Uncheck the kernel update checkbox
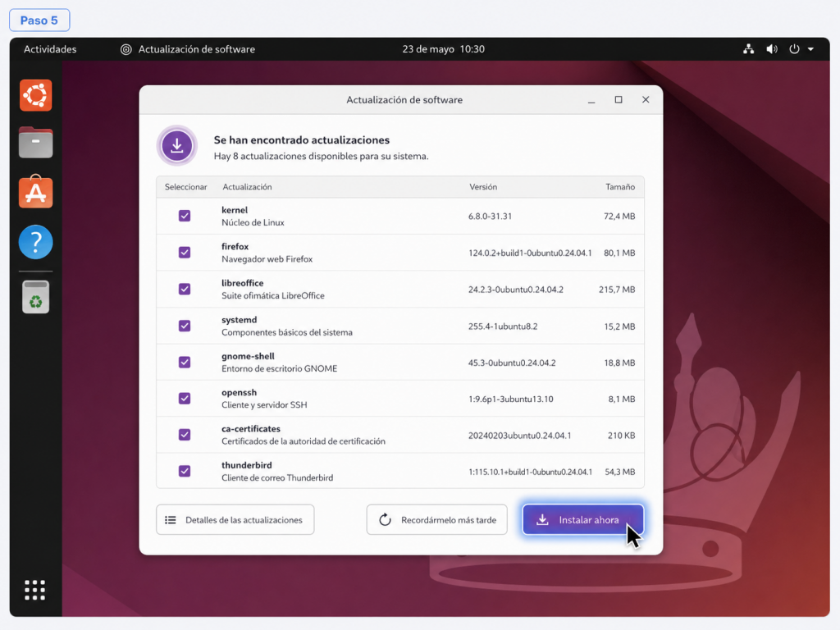The image size is (840, 630). [x=185, y=216]
